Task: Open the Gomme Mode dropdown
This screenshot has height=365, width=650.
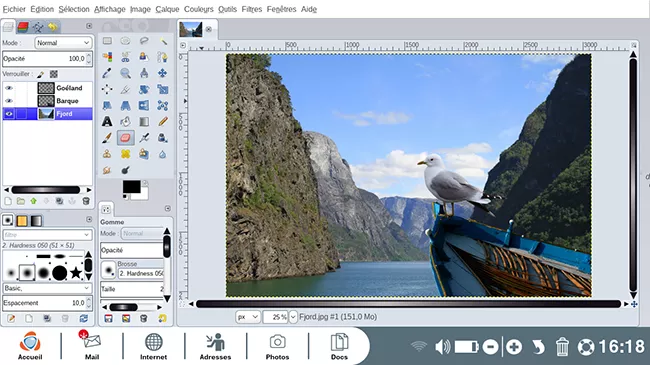Action: (x=142, y=234)
